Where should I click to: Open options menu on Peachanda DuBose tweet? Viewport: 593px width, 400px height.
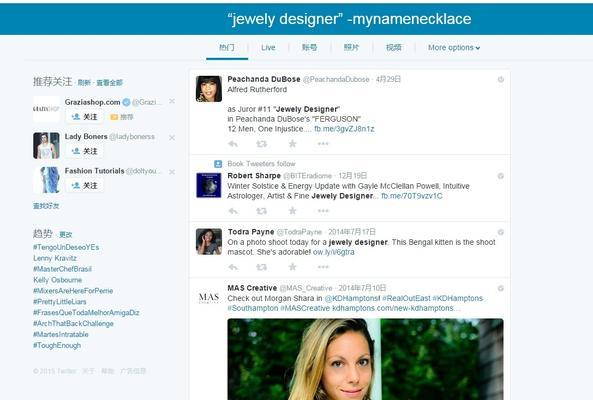pos(501,79)
